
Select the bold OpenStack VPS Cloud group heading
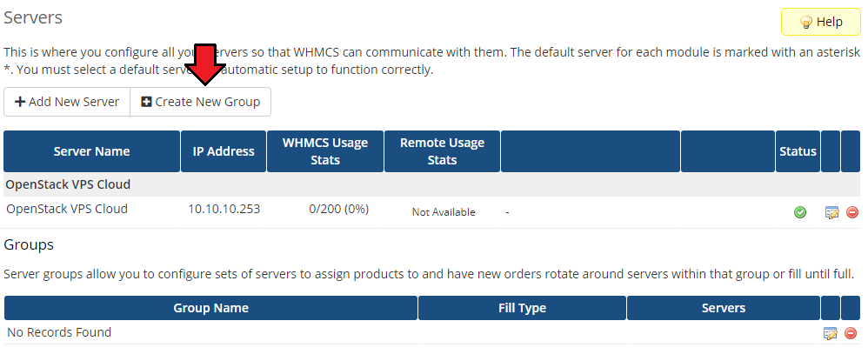[68, 184]
